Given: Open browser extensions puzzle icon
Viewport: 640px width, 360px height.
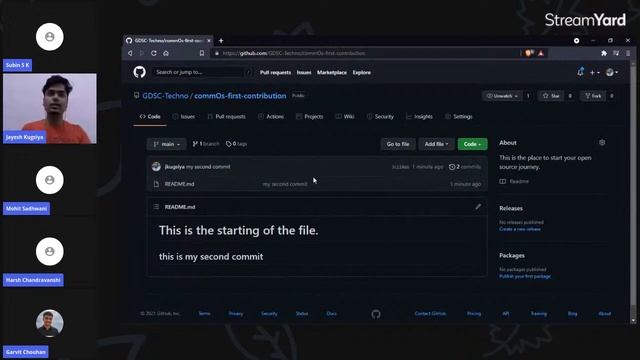Looking at the screenshot, I should pyautogui.click(x=604, y=53).
